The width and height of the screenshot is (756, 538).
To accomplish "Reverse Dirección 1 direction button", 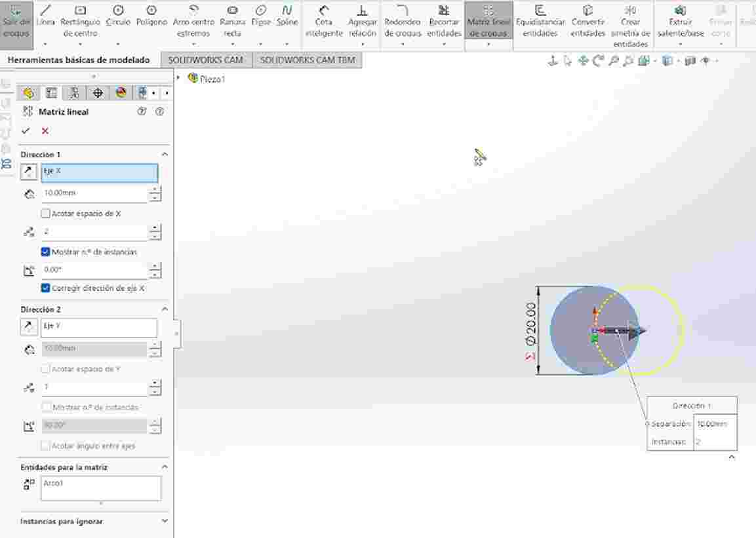I will point(28,172).
